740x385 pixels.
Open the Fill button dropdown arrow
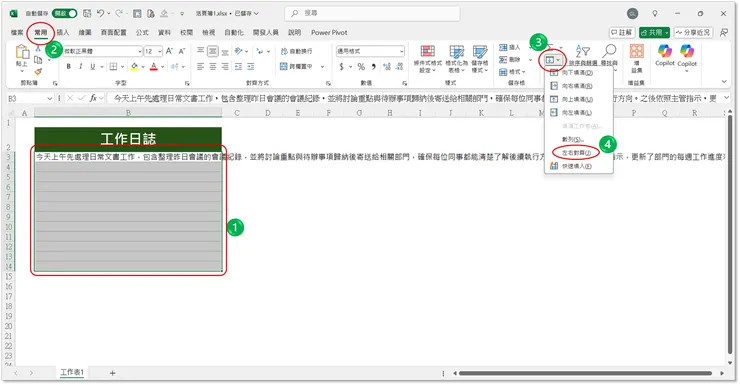pos(558,60)
